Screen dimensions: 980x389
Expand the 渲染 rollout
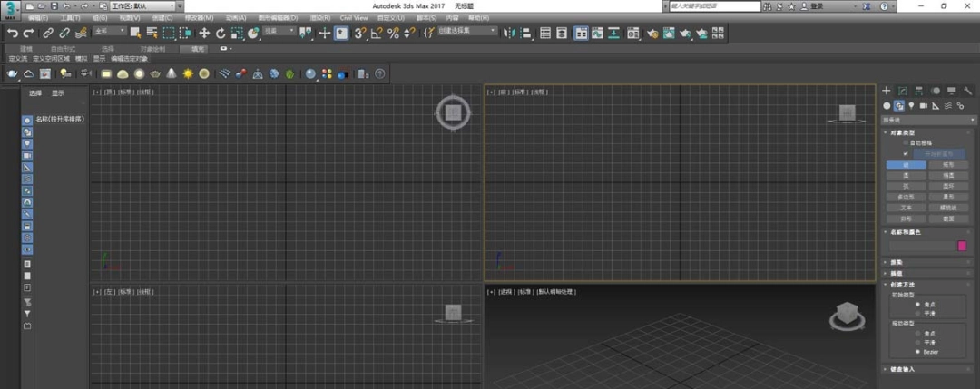pos(928,263)
